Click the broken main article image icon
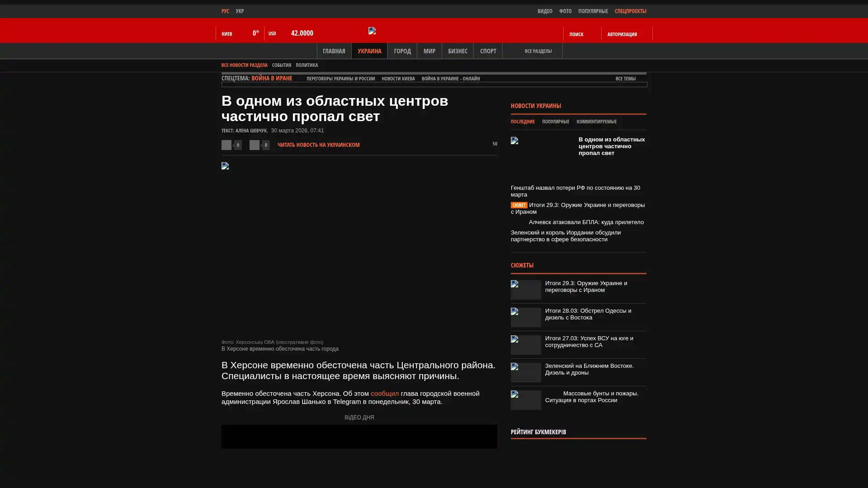This screenshot has width=868, height=488. click(x=225, y=166)
